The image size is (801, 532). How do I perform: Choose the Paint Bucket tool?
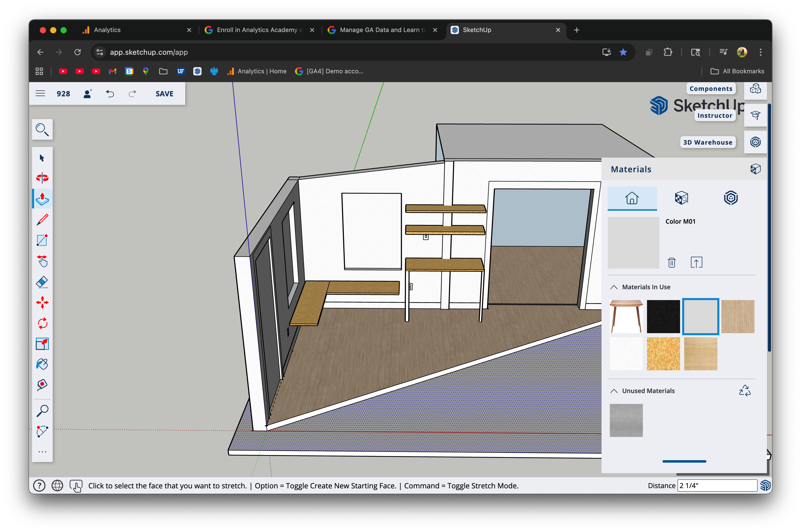click(x=42, y=364)
